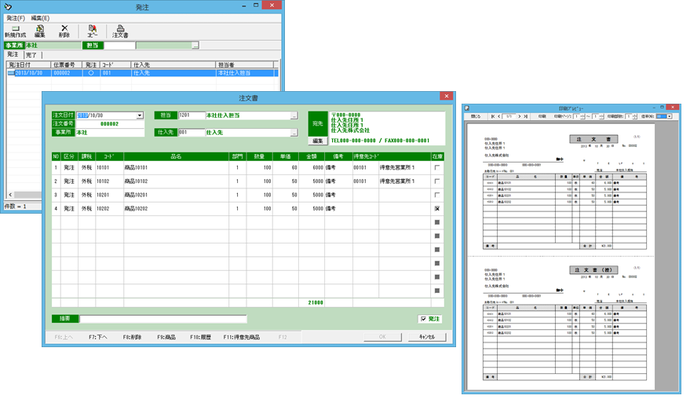Click 商品10202 product name cell
The height and width of the screenshot is (399, 690).
(x=176, y=209)
